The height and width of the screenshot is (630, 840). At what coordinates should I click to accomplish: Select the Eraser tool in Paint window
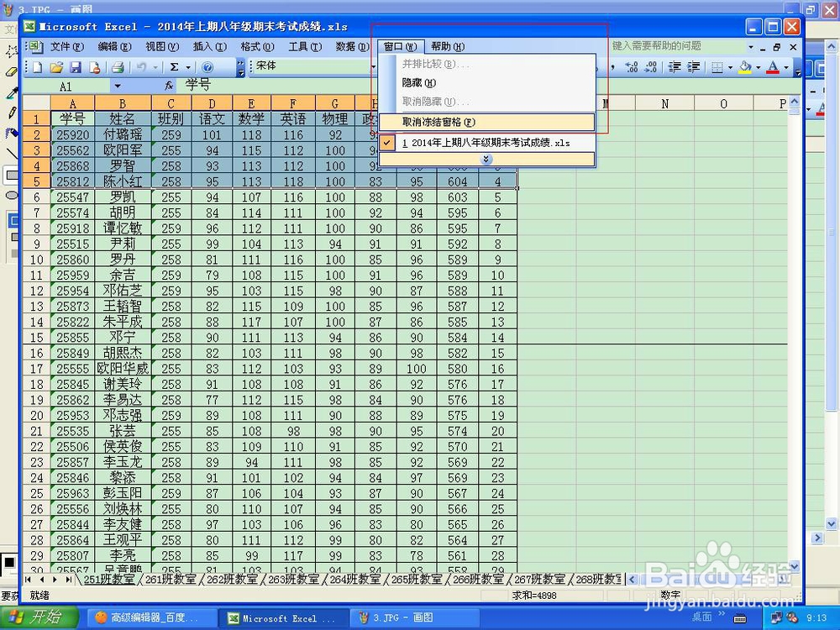[11, 71]
